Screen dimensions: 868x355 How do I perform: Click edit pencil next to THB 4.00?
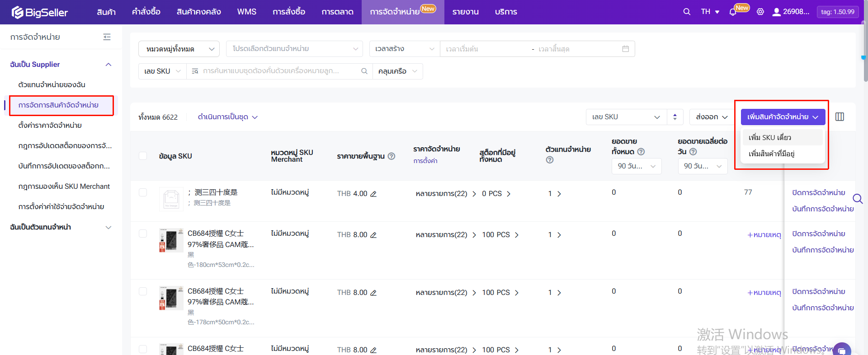[x=373, y=194]
